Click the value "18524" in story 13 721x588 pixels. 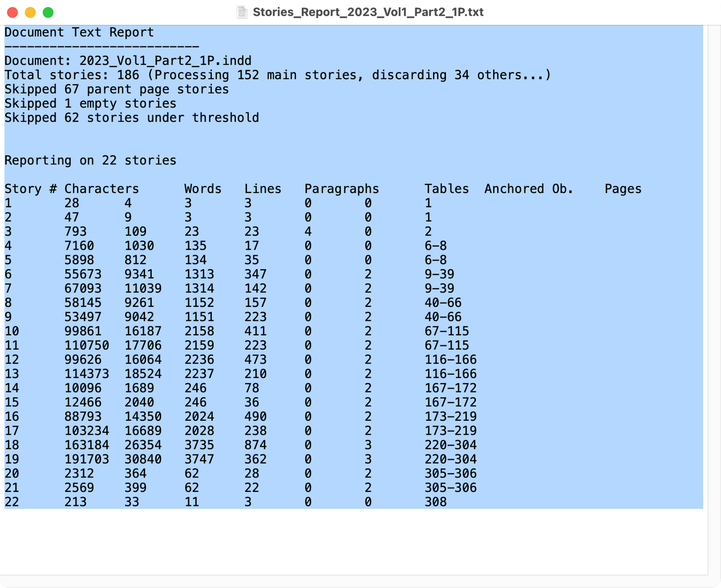tap(143, 374)
